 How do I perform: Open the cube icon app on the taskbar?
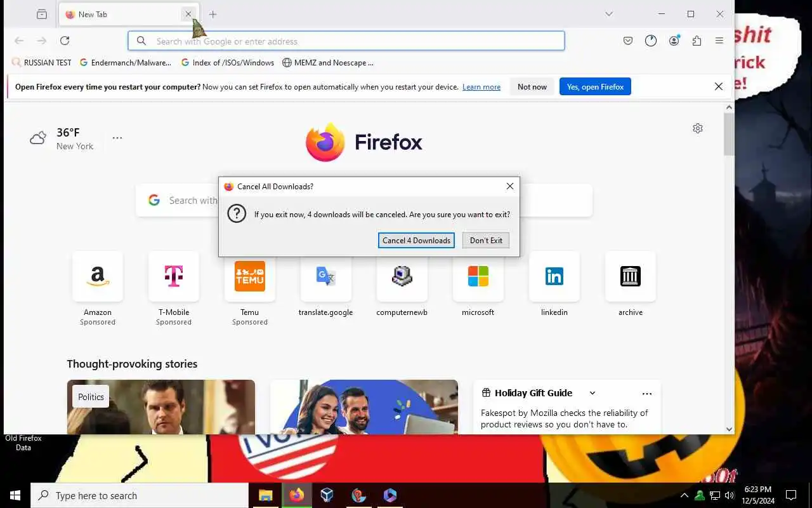pyautogui.click(x=327, y=495)
